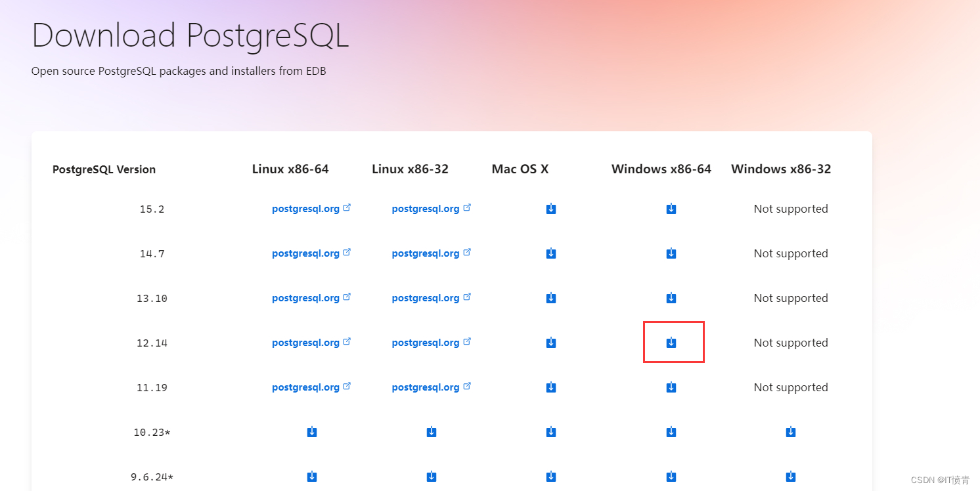The image size is (980, 491).
Task: Click 'Not supported' in the 11.19 row
Action: (x=791, y=387)
